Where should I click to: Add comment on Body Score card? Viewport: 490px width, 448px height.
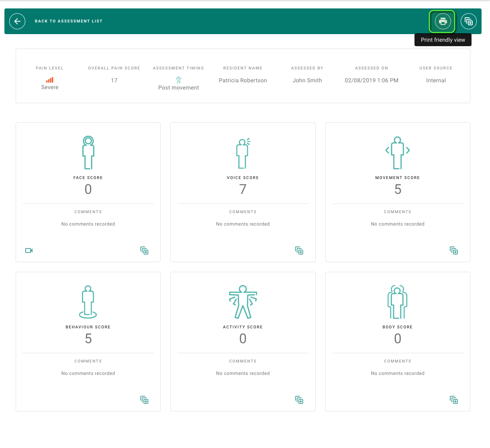click(x=454, y=400)
